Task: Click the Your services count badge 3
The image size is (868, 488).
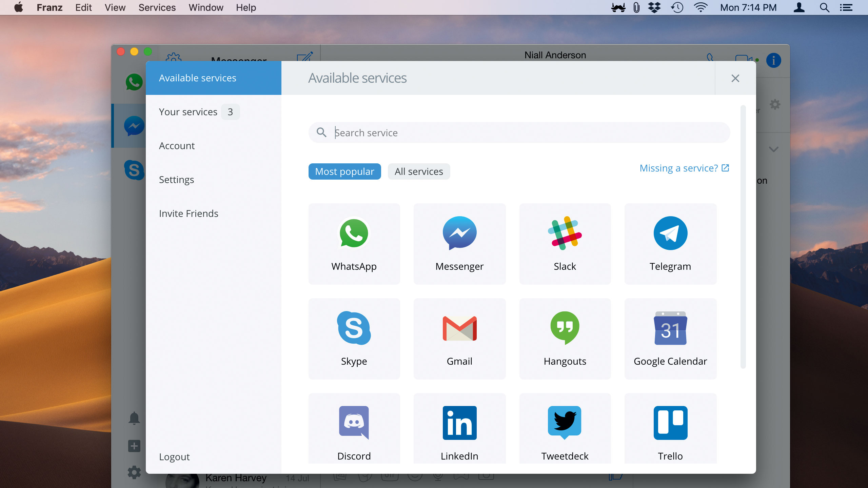Action: pyautogui.click(x=230, y=112)
